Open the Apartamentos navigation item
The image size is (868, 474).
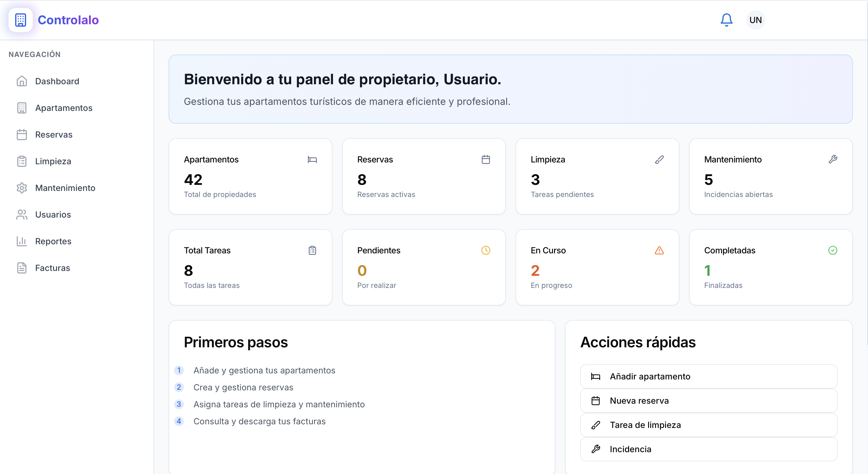point(77,108)
